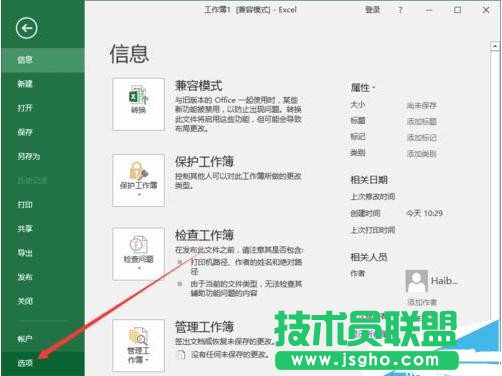
Task: Expand the 属性 properties dropdown
Action: (363, 88)
